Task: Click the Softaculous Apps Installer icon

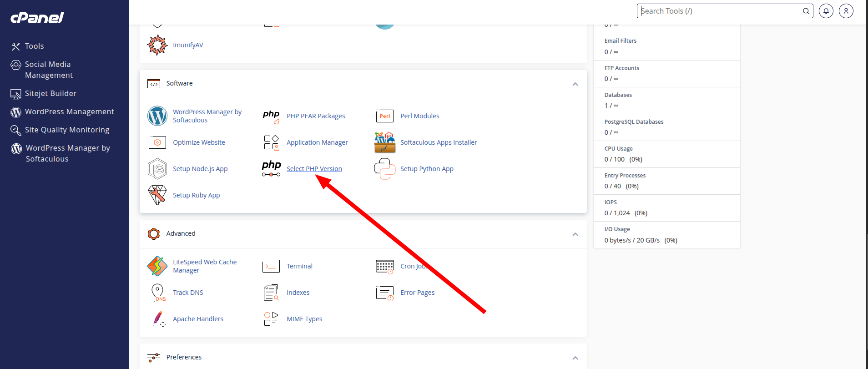Action: (385, 142)
